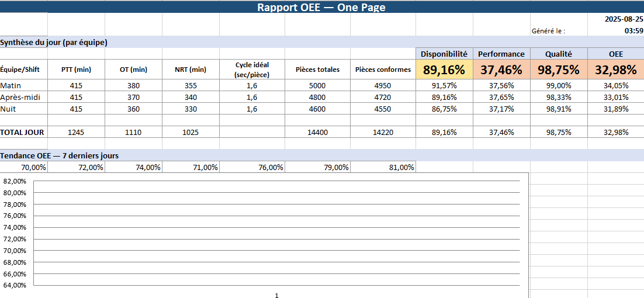Click the "Rapport OEE — One Page" title banner
Screen dimensions: 644x298
tap(321, 7)
